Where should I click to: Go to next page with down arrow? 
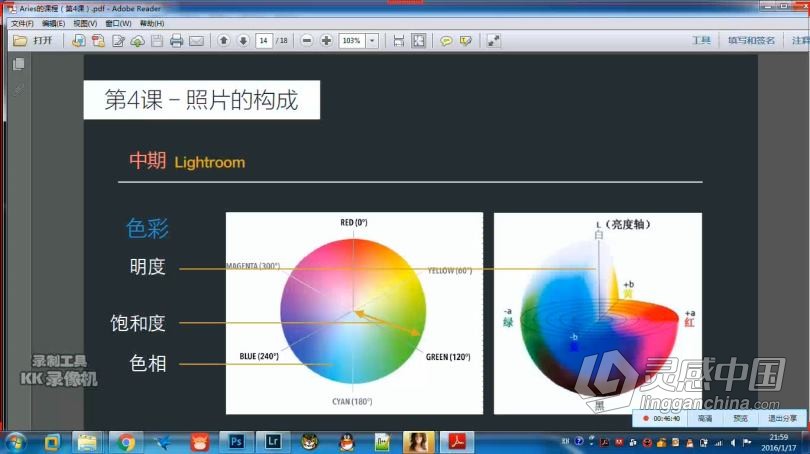[x=243, y=40]
